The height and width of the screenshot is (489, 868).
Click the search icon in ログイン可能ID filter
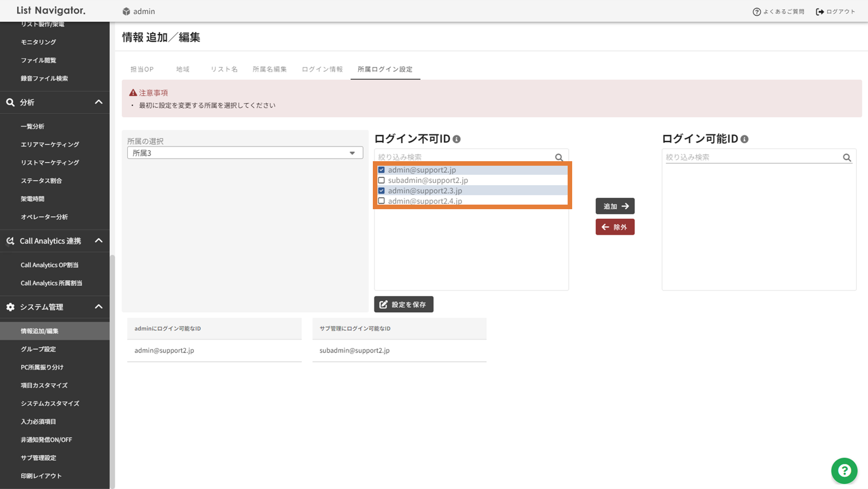pyautogui.click(x=847, y=158)
